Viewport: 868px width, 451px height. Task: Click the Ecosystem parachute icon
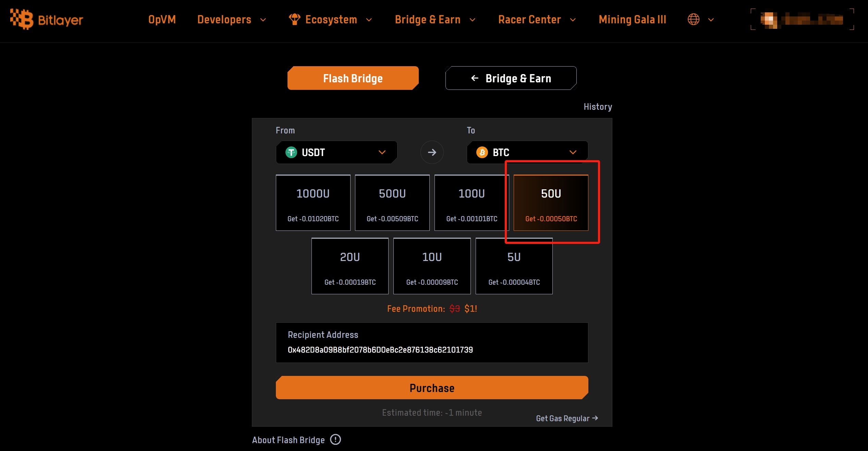pos(294,20)
